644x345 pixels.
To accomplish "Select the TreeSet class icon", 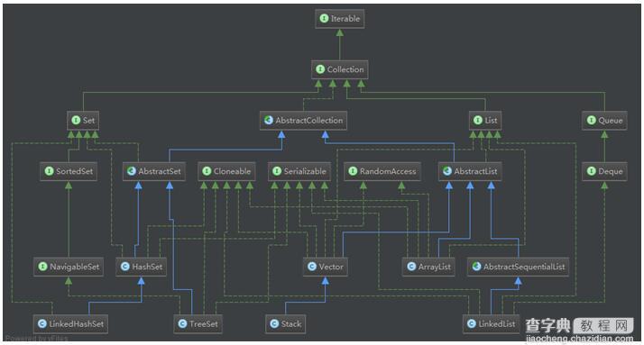I will pos(182,323).
